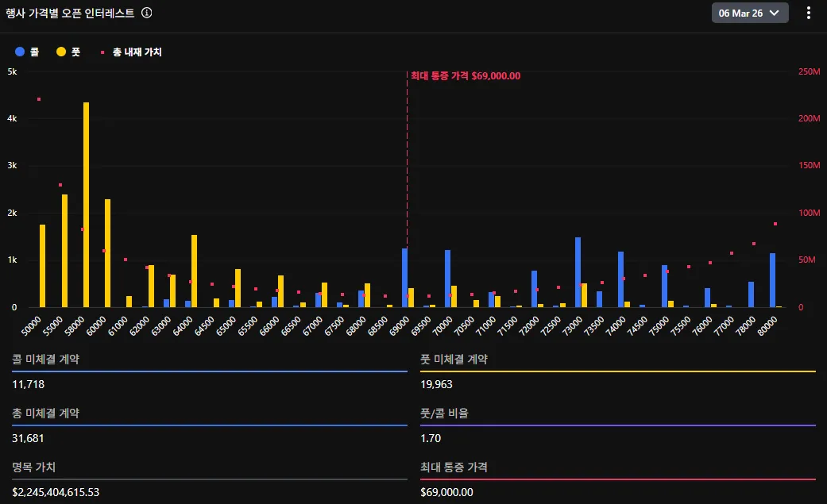Click the 명목 가치 dollar amount

pyautogui.click(x=56, y=492)
